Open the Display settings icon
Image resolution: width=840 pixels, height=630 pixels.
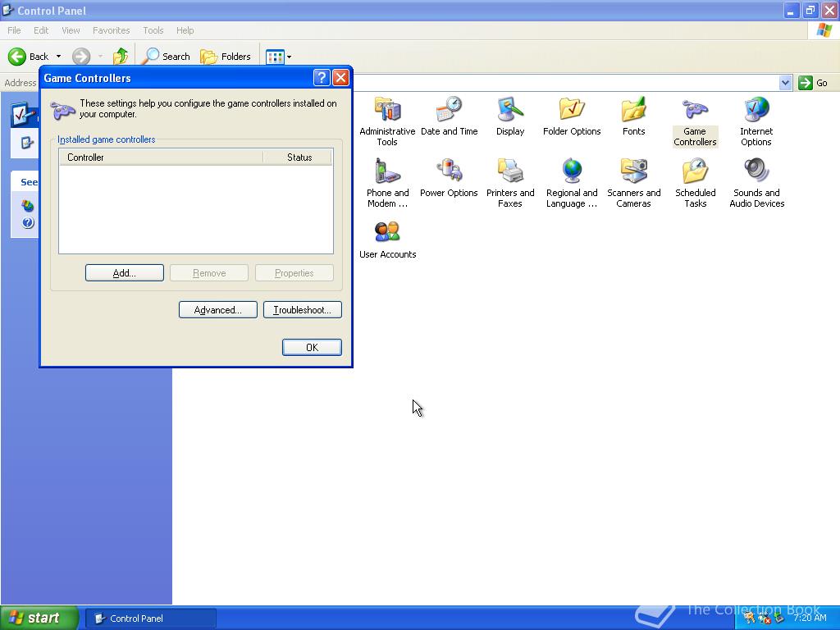point(510,116)
